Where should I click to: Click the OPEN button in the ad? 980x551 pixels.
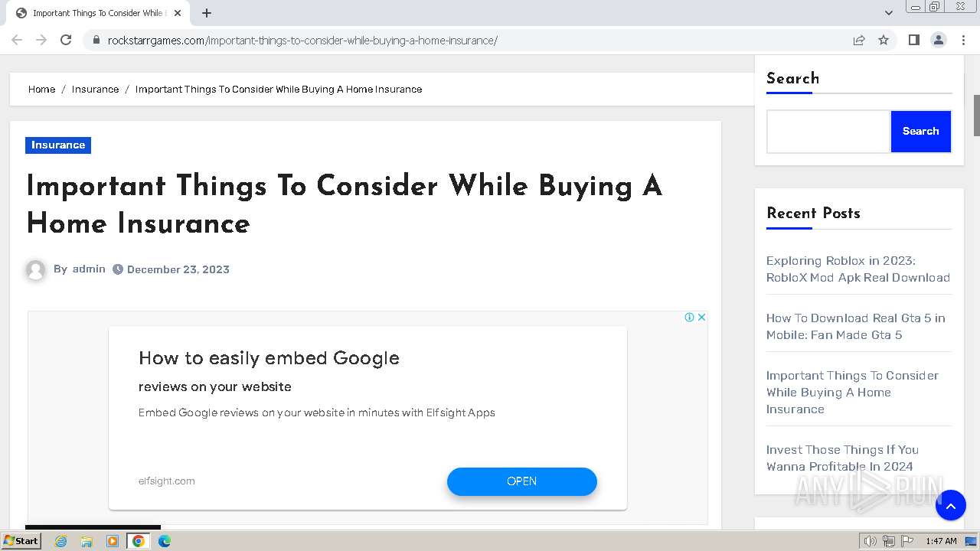521,481
